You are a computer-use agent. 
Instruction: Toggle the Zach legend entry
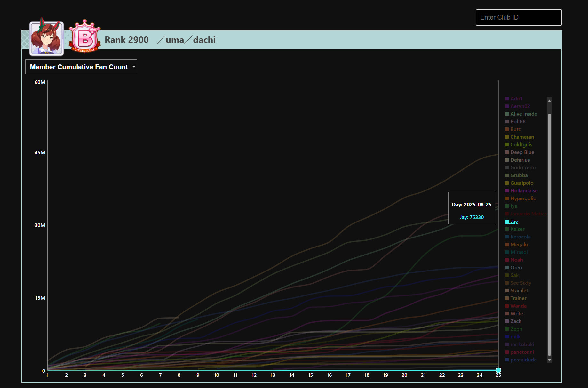[513, 321]
